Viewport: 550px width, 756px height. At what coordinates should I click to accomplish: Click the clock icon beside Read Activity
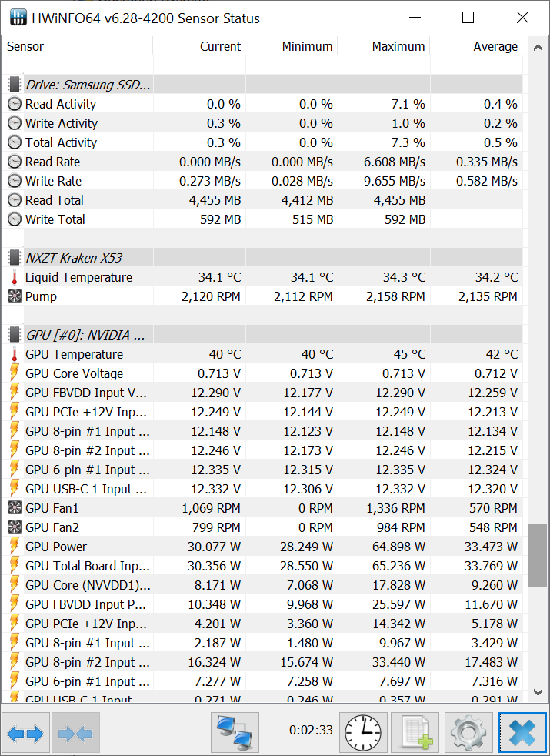click(15, 104)
